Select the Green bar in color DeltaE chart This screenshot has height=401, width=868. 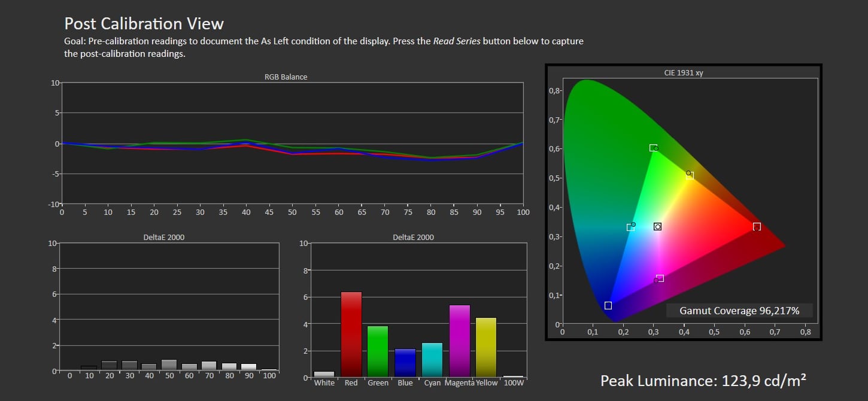(378, 351)
